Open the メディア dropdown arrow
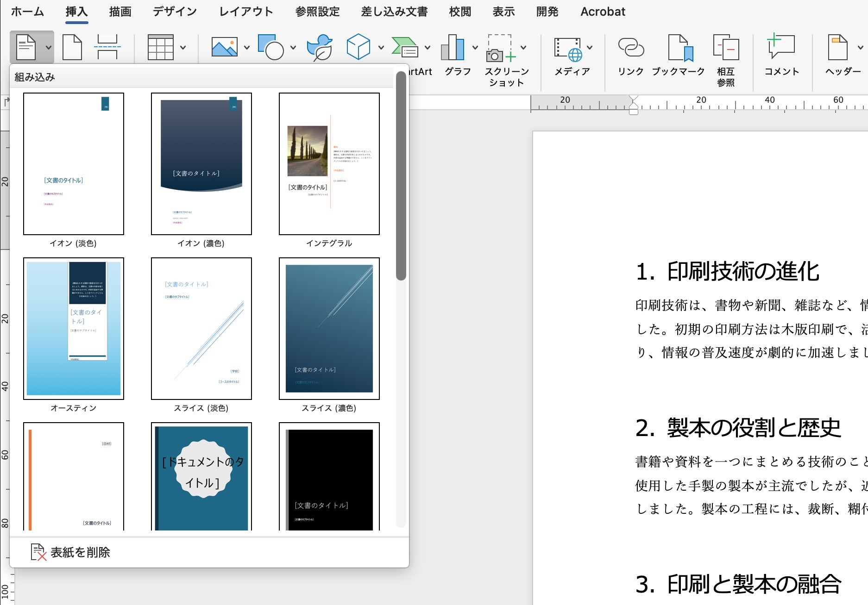This screenshot has height=605, width=868. tap(590, 47)
